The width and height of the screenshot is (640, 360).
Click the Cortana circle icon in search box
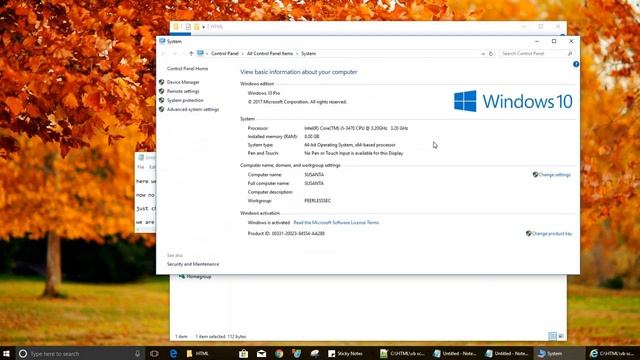(23, 353)
